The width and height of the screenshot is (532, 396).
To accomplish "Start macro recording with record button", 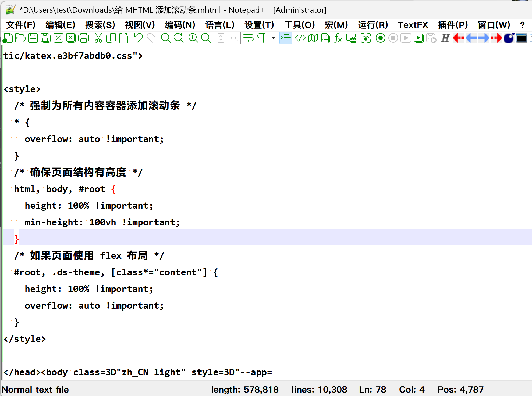I will pyautogui.click(x=380, y=38).
